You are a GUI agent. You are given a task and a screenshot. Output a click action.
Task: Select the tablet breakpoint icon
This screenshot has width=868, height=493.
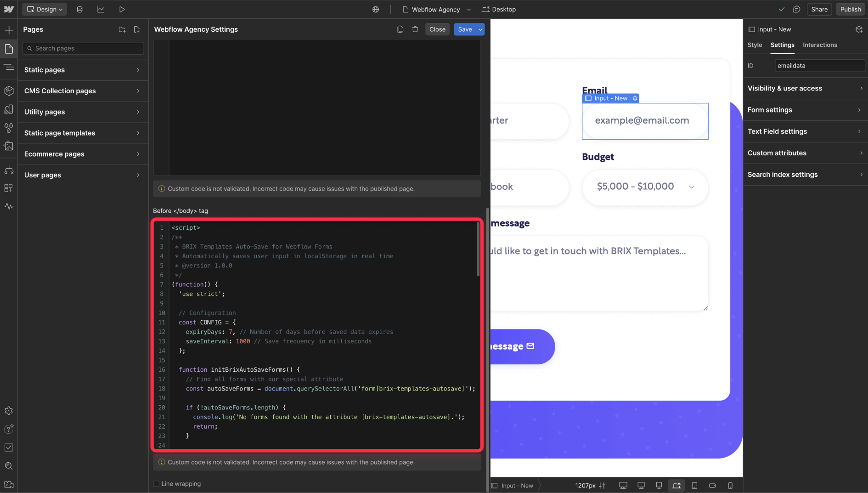click(x=694, y=486)
